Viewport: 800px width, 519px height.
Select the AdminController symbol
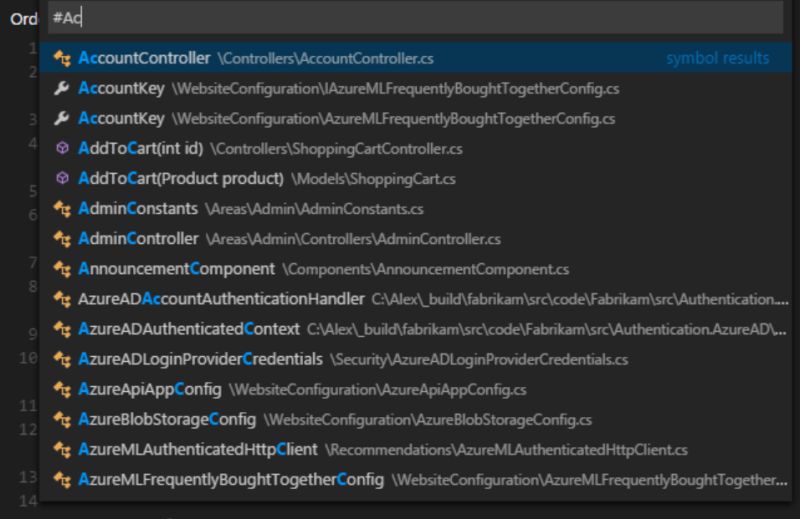pos(415,239)
